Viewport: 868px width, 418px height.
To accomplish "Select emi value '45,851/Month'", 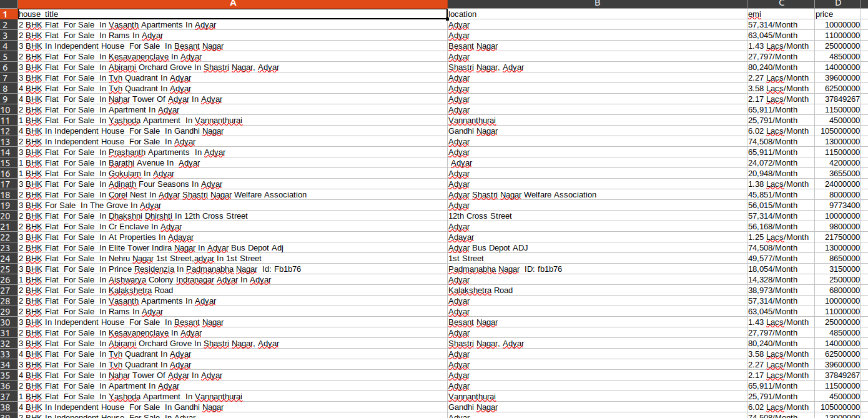I will point(781,194).
